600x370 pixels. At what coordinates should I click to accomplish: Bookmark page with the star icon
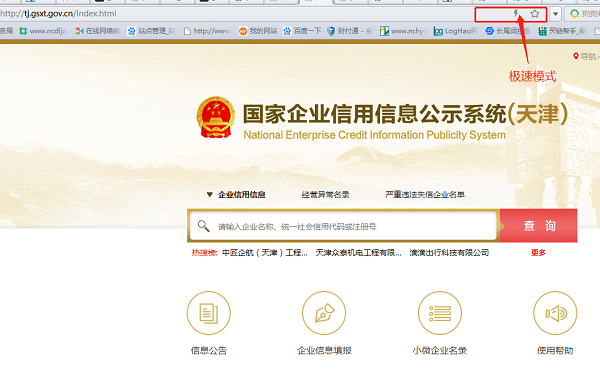pyautogui.click(x=535, y=14)
